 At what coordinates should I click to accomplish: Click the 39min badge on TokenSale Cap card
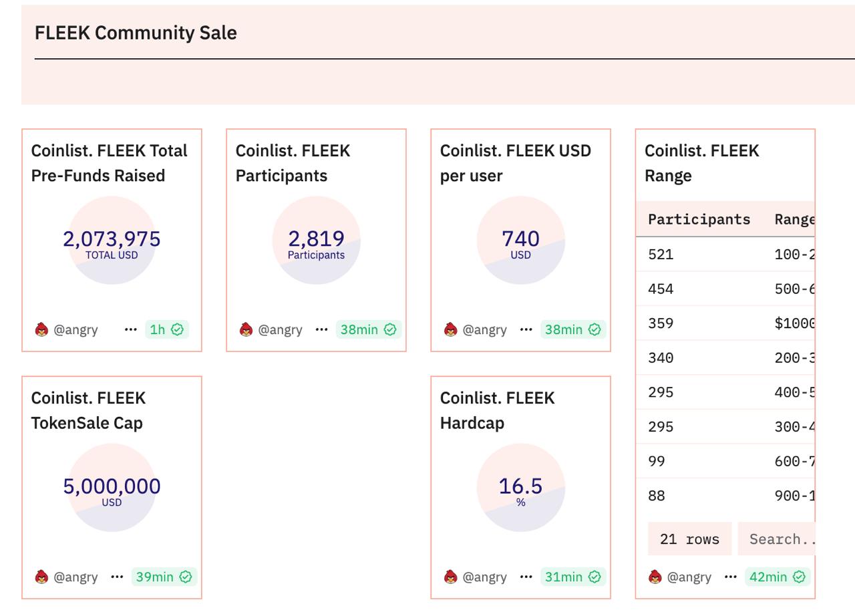(x=164, y=577)
